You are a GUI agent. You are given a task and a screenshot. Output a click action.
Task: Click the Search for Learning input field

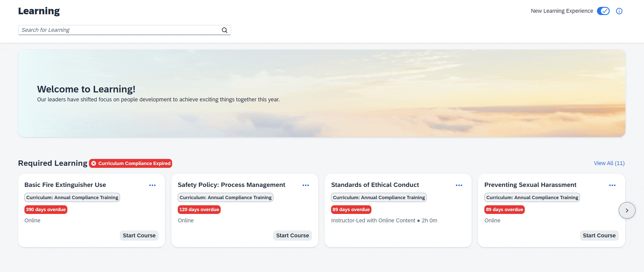point(114,30)
